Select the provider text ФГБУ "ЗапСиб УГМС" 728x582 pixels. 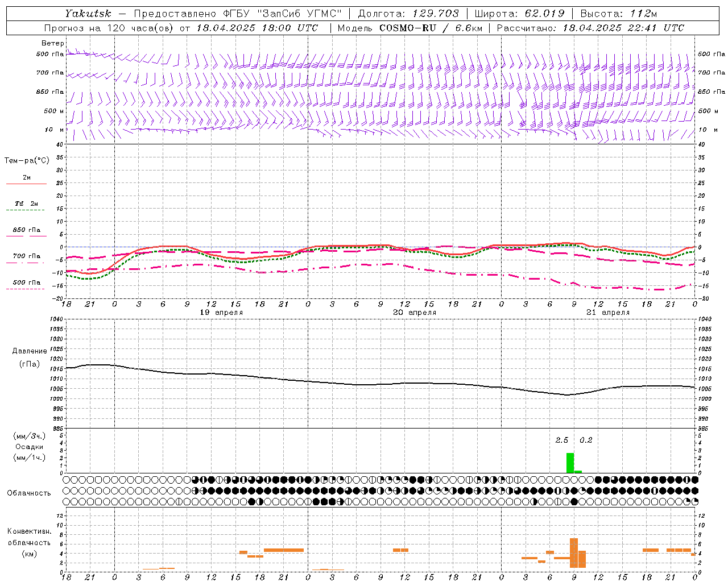tap(283, 13)
